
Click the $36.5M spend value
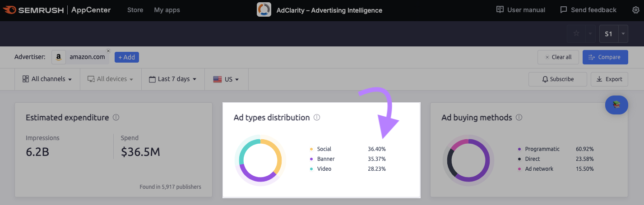(x=141, y=152)
